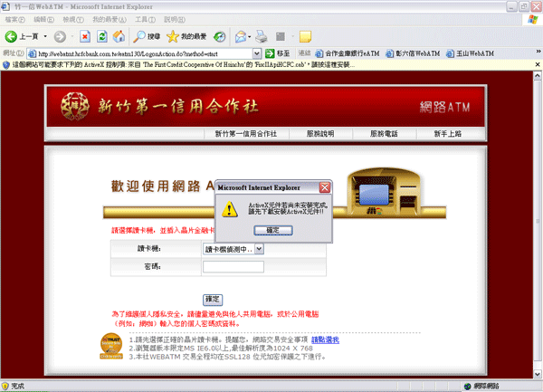Close the ActiveX information bar

coord(538,64)
